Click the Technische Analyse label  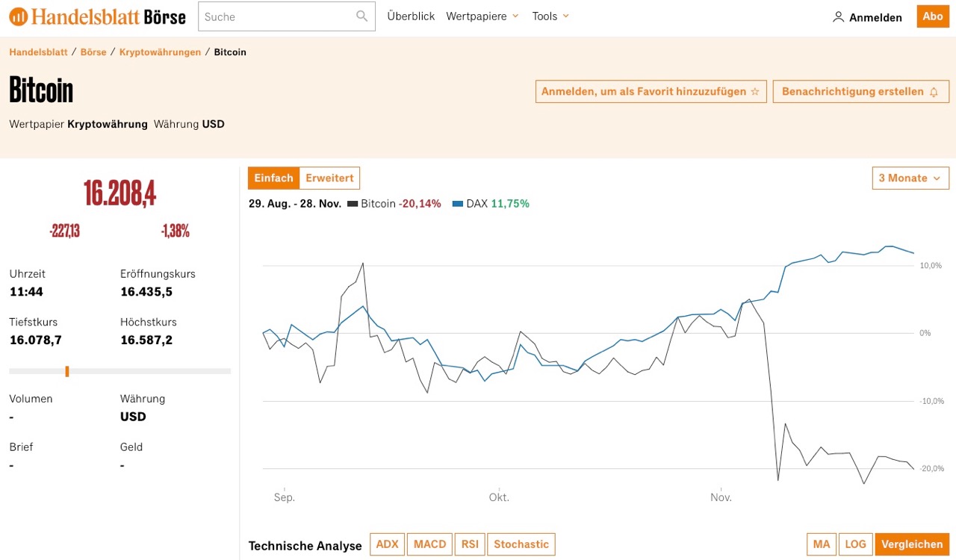click(x=305, y=546)
